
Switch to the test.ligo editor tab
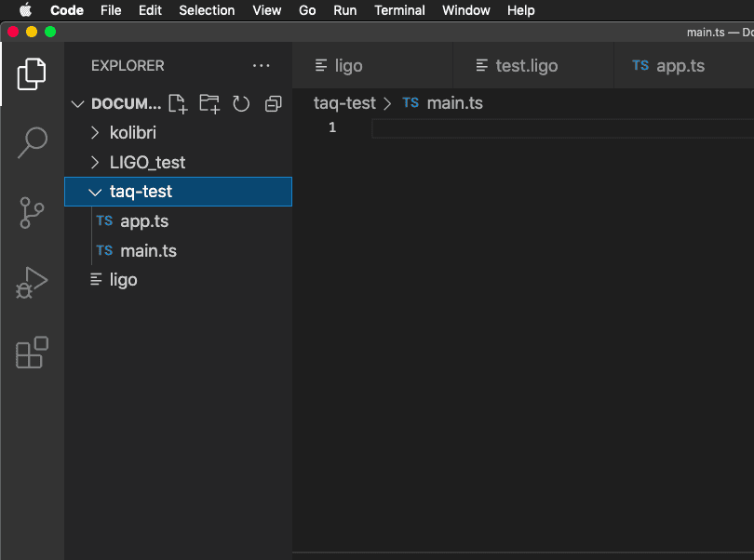[525, 66]
